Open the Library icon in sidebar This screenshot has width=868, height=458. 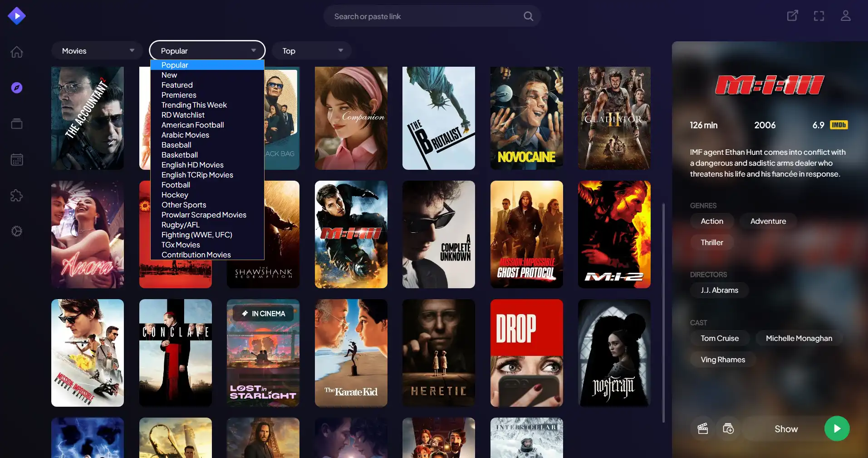point(17,123)
